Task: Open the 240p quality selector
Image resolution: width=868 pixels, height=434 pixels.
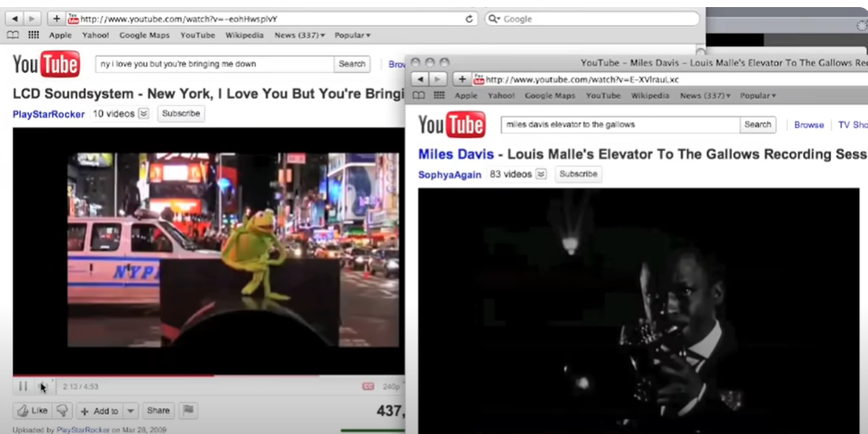Action: coord(391,386)
